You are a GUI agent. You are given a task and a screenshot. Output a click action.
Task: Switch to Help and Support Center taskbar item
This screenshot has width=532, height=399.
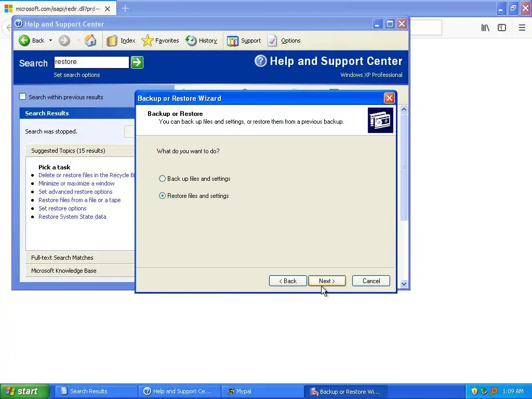pyautogui.click(x=179, y=391)
